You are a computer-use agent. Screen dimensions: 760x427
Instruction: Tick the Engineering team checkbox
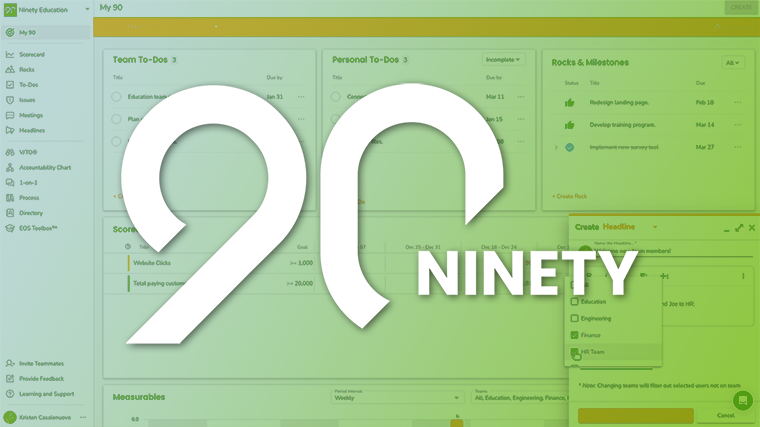[x=574, y=318]
